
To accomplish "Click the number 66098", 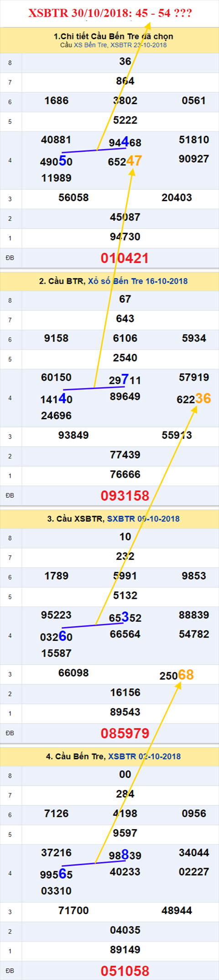I will 73,673.
